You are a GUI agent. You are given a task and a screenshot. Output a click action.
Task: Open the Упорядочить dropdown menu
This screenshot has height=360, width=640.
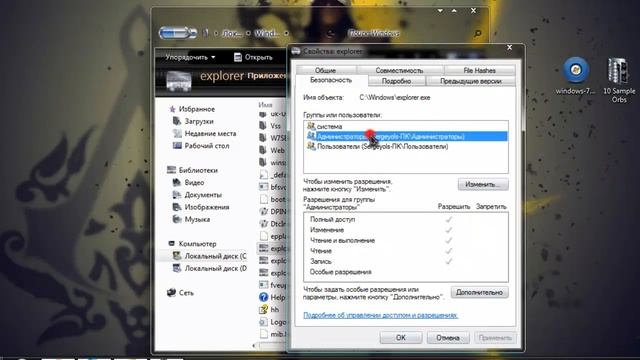coord(190,58)
